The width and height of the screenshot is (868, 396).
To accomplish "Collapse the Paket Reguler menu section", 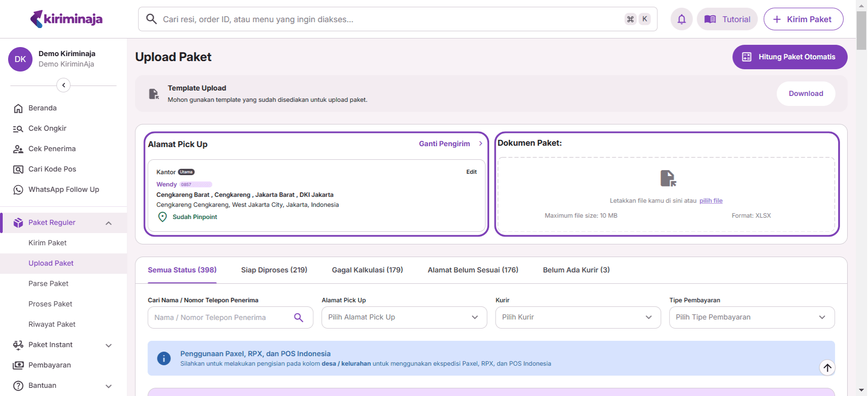I will click(108, 223).
